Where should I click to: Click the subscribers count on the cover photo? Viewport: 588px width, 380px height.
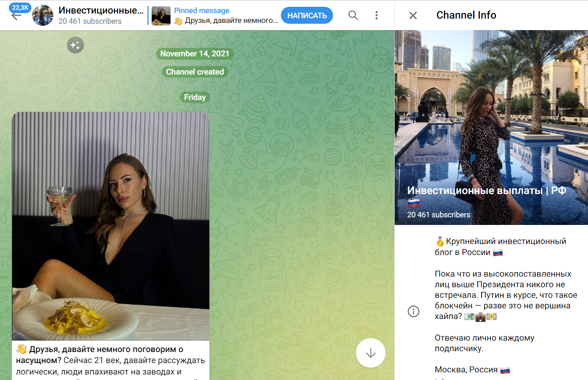[439, 215]
